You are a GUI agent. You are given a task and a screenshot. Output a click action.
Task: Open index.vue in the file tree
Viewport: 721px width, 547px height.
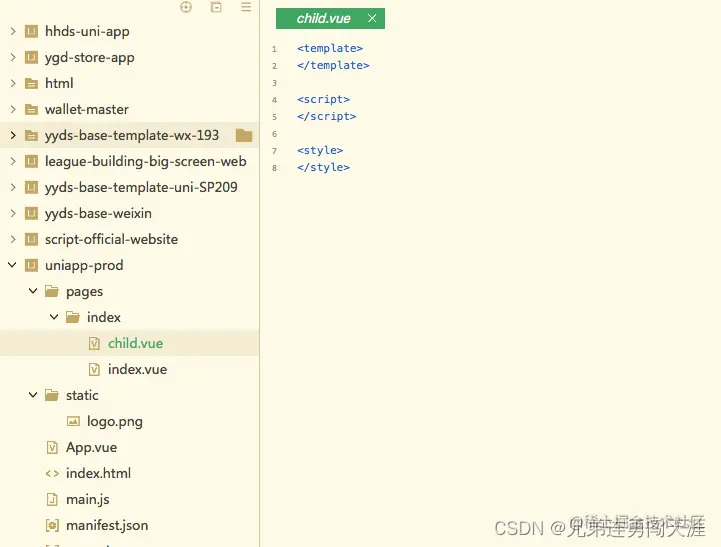click(137, 369)
